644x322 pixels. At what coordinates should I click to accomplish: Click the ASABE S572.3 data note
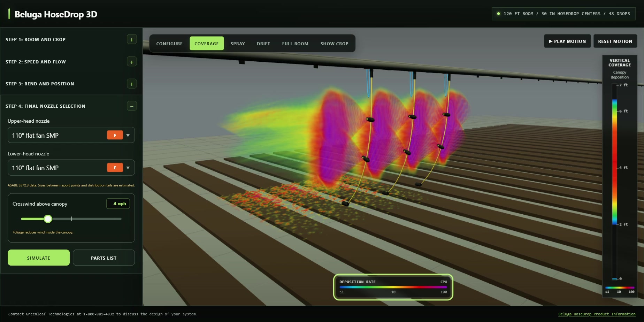[71, 185]
